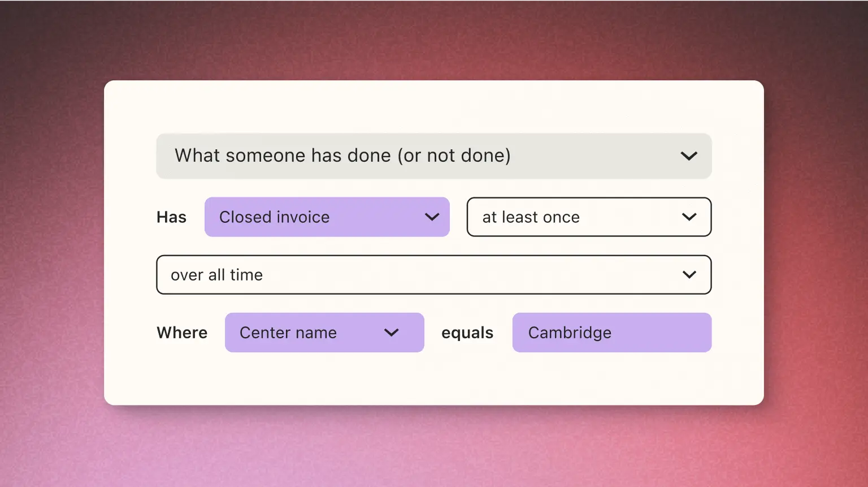The image size is (868, 487).
Task: Click the 'Where' label
Action: (x=182, y=333)
